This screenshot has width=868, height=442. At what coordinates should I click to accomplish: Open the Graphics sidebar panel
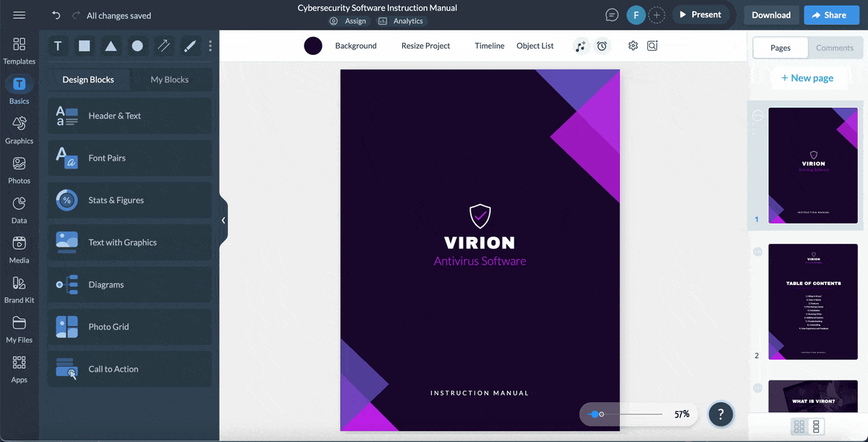pyautogui.click(x=20, y=130)
